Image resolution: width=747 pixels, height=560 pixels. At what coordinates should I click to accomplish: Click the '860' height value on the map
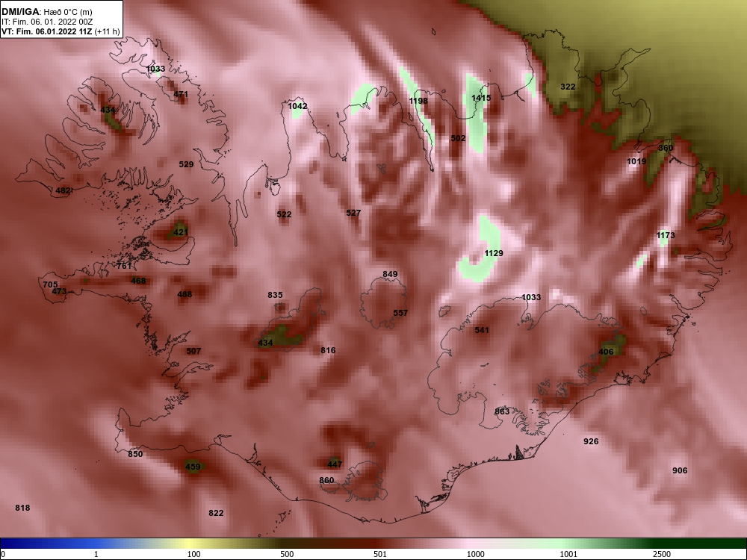[x=326, y=480]
